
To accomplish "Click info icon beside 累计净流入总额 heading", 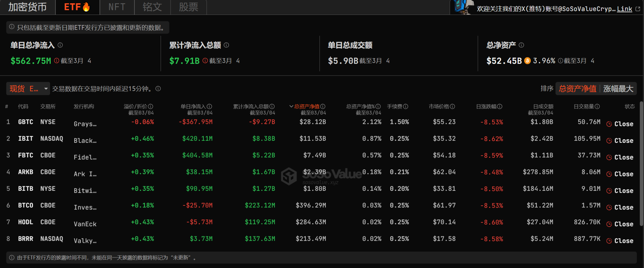I will 226,45.
